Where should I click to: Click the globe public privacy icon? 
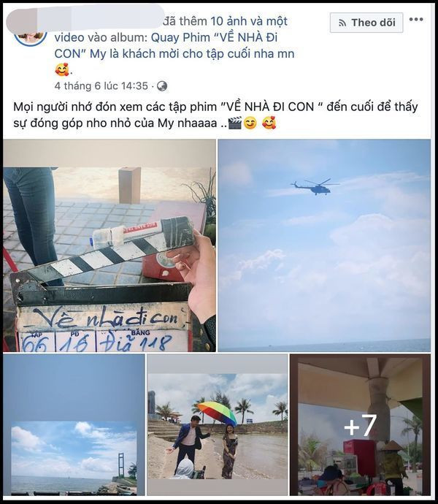pos(162,86)
